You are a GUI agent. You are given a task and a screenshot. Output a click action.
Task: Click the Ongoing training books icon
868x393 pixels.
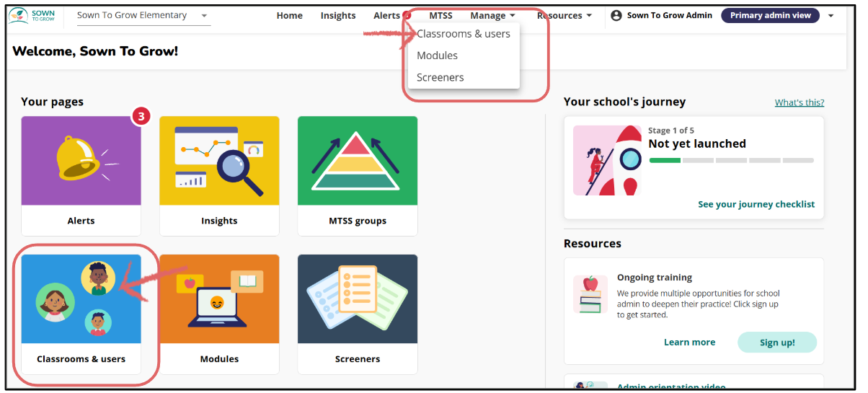(590, 293)
